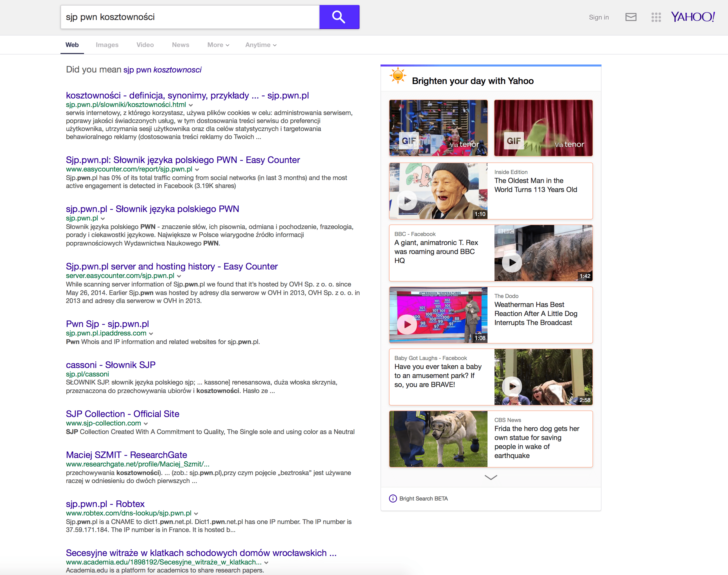The image size is (728, 575).
Task: Open Maciej SZMIT - ResearchGate result
Action: [x=126, y=455]
